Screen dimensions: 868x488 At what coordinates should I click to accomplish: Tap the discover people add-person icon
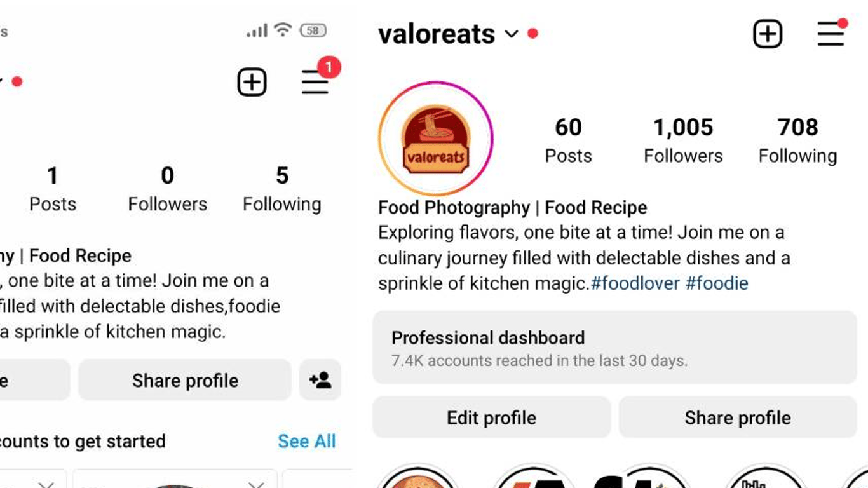click(x=320, y=380)
